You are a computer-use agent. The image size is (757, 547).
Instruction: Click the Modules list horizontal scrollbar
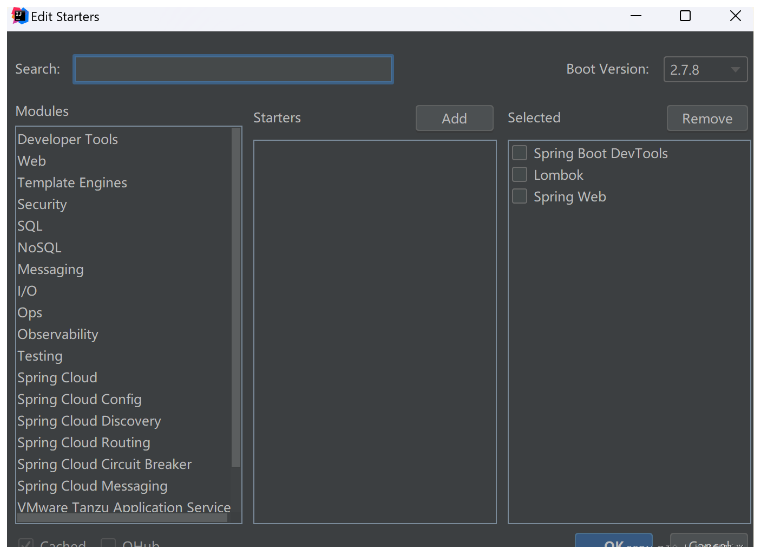tap(122, 518)
